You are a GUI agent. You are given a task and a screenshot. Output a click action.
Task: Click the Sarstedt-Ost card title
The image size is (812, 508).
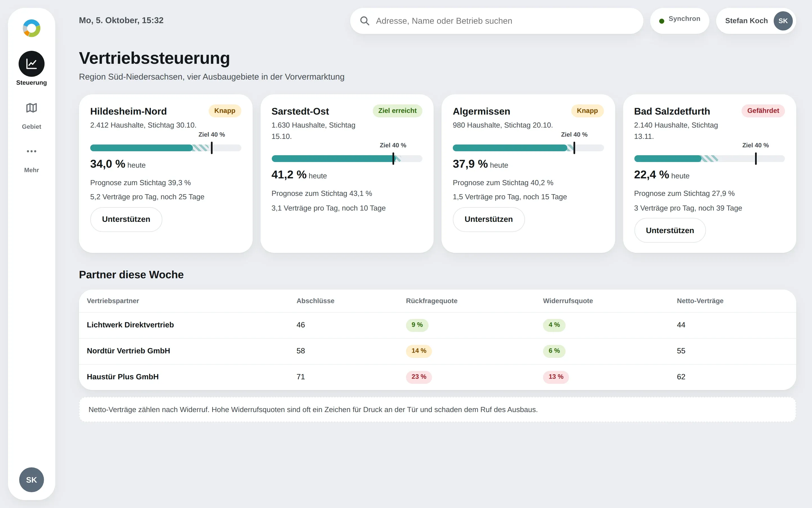(300, 111)
